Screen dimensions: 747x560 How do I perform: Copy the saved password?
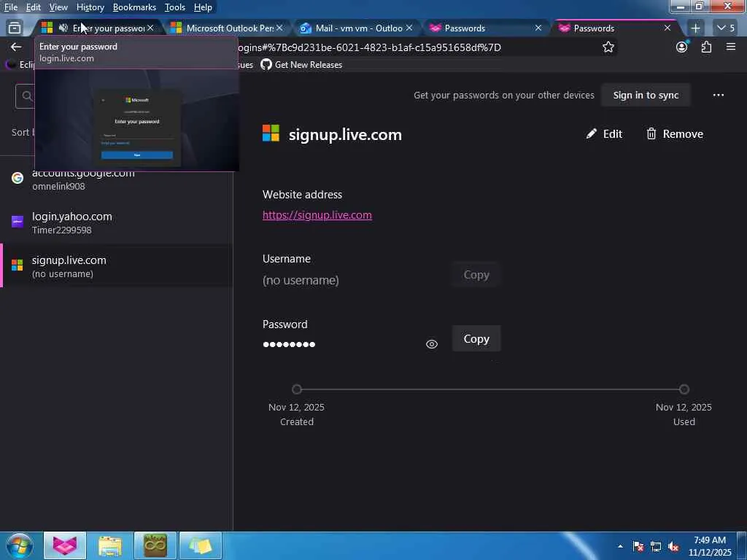[x=476, y=338]
